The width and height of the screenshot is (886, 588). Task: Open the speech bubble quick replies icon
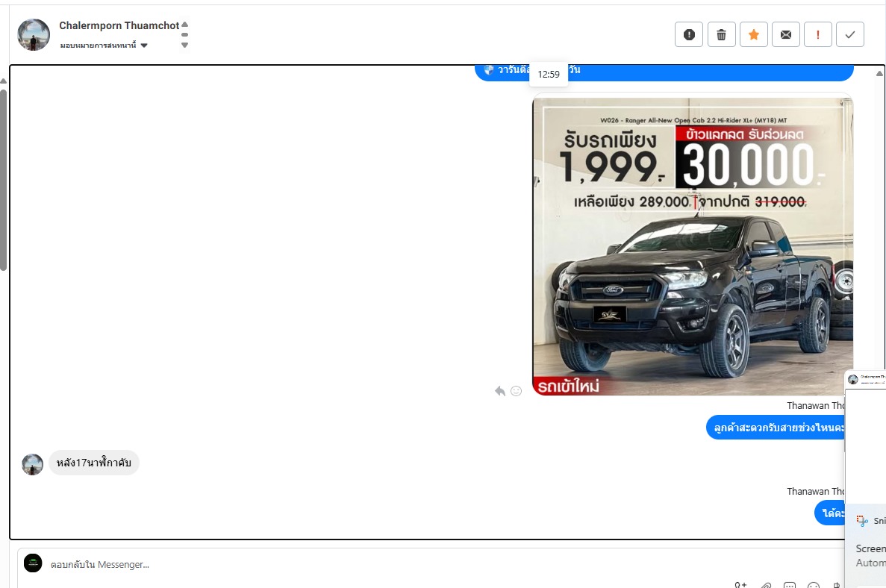[x=790, y=584]
